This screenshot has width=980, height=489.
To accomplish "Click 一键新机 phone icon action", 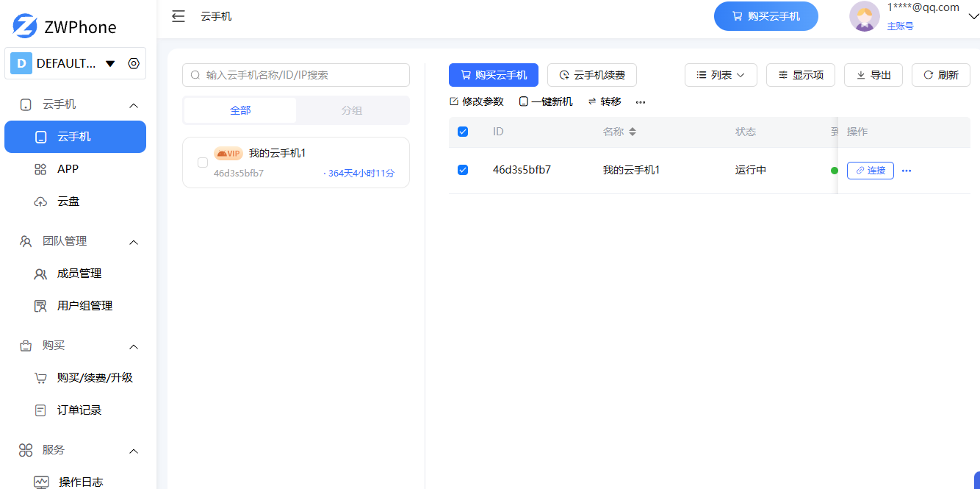I will [x=546, y=101].
